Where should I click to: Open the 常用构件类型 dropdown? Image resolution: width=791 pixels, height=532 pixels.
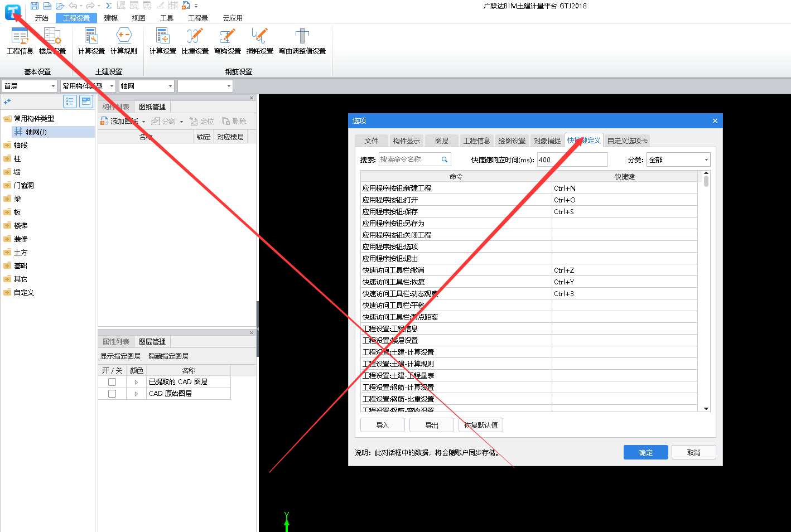[x=88, y=86]
